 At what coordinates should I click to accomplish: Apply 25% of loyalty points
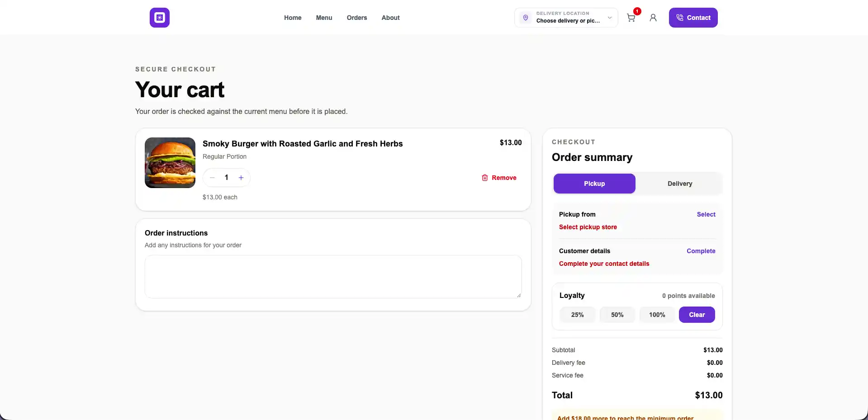[578, 315]
